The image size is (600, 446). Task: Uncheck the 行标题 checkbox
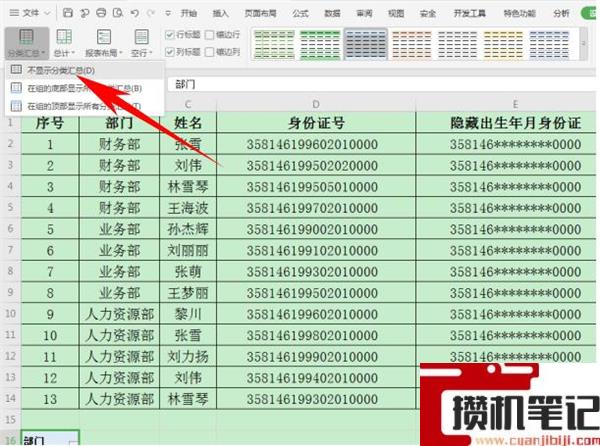click(x=170, y=35)
